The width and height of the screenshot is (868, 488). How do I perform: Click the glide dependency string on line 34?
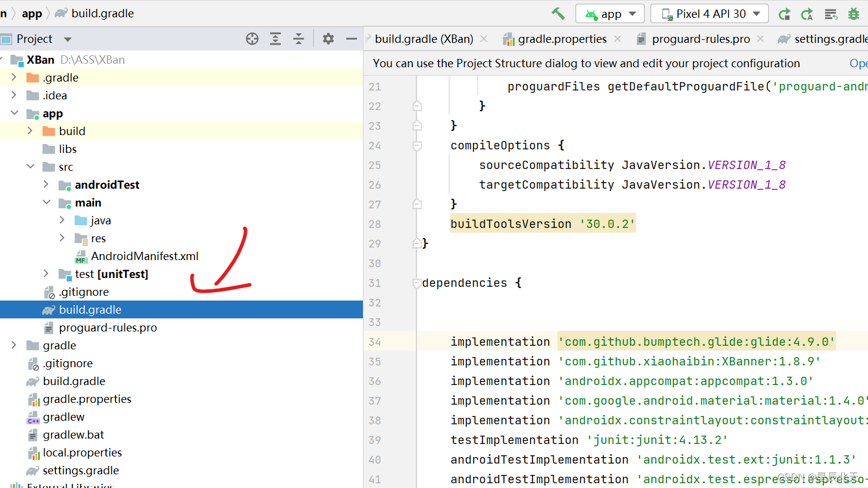[696, 342]
